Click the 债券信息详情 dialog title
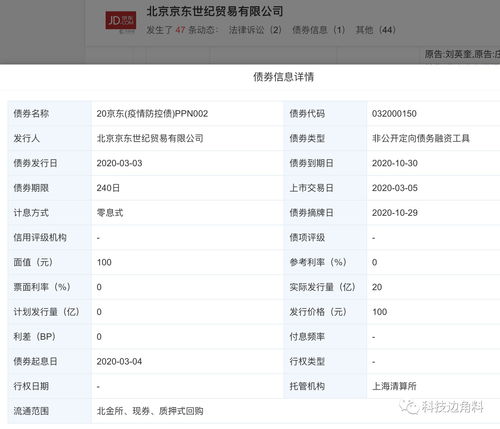 point(283,77)
